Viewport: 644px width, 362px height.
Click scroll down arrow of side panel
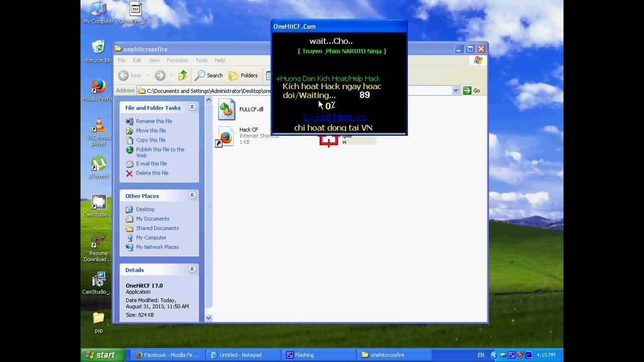(x=208, y=318)
